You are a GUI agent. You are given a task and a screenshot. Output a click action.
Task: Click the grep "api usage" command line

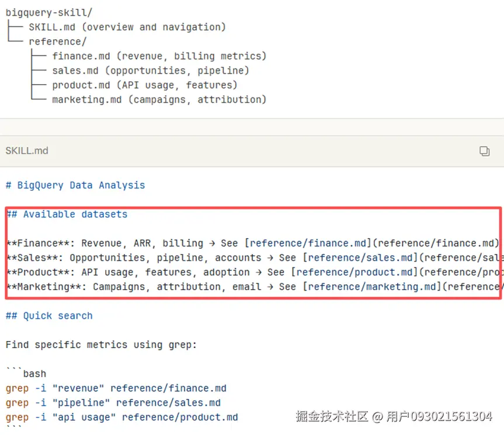coord(121,417)
